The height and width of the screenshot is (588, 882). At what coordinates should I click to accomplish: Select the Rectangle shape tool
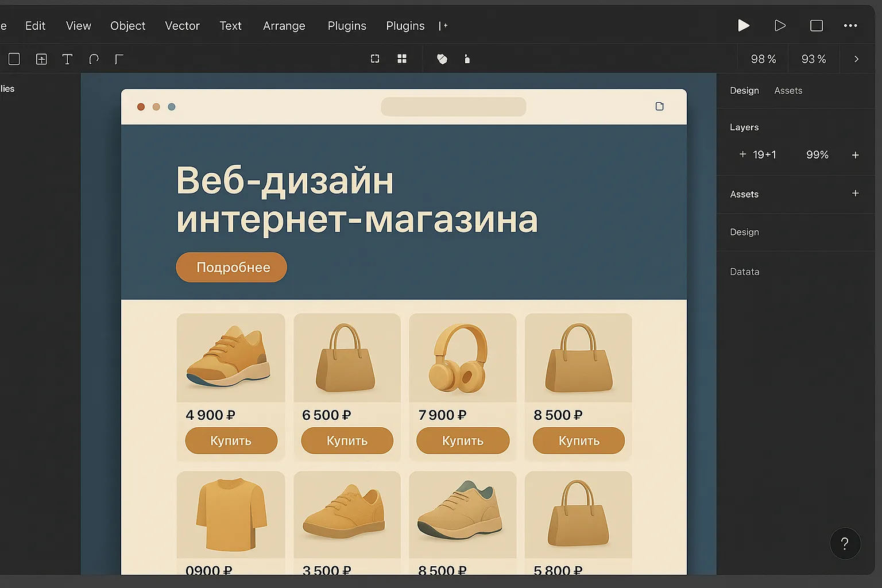click(14, 59)
